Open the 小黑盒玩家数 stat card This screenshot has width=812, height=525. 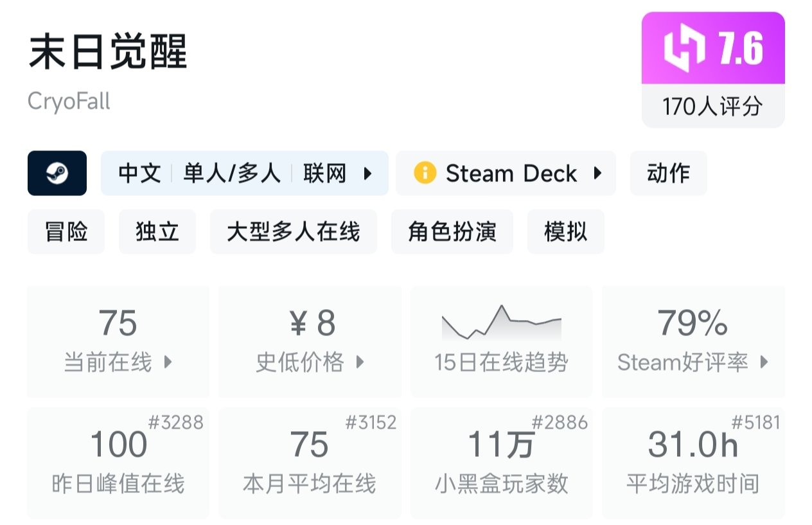click(x=501, y=463)
